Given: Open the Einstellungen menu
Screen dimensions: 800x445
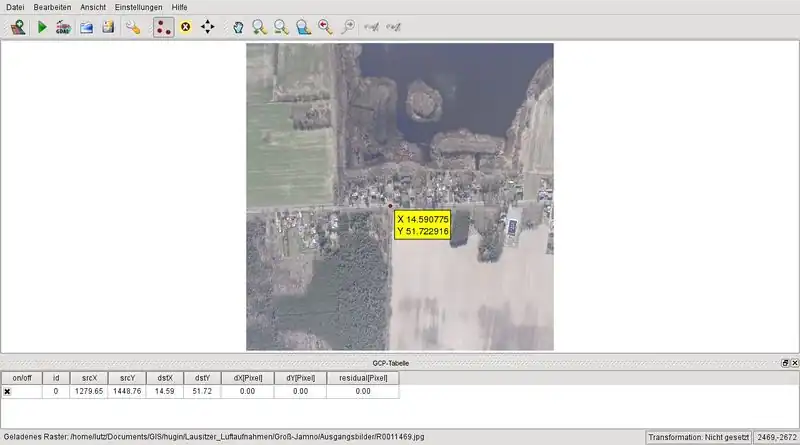Looking at the screenshot, I should click(136, 7).
